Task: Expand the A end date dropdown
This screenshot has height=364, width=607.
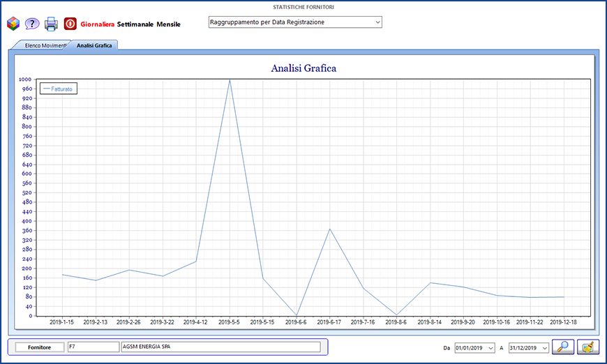Action: tap(544, 347)
